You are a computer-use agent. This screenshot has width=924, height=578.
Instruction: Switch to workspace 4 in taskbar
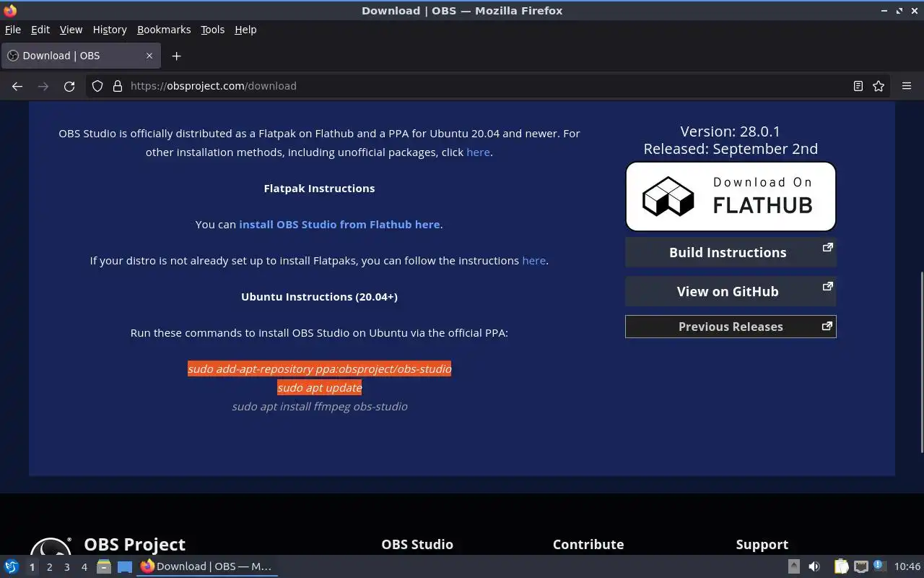tap(84, 567)
